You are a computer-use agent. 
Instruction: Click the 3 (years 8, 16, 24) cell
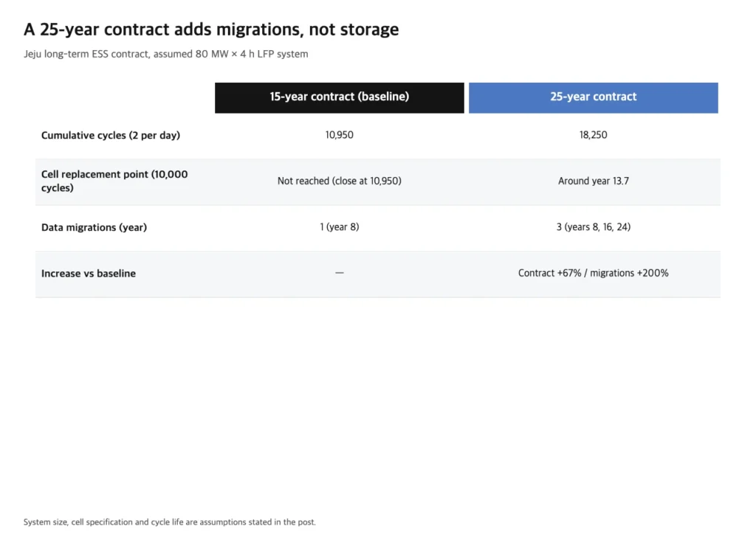click(593, 227)
